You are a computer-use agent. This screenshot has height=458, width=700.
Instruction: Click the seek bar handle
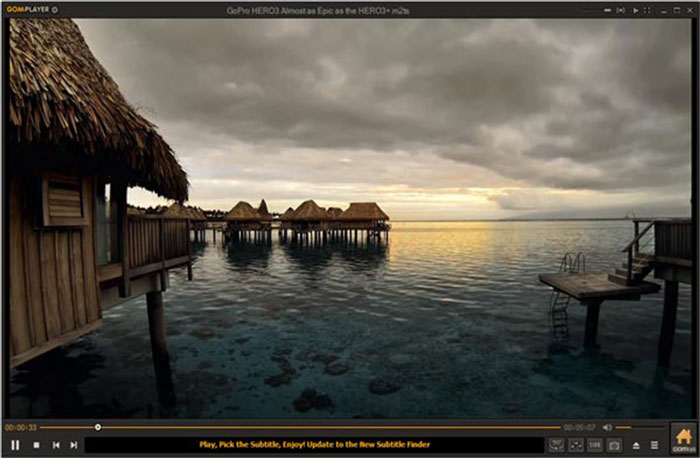click(x=98, y=427)
